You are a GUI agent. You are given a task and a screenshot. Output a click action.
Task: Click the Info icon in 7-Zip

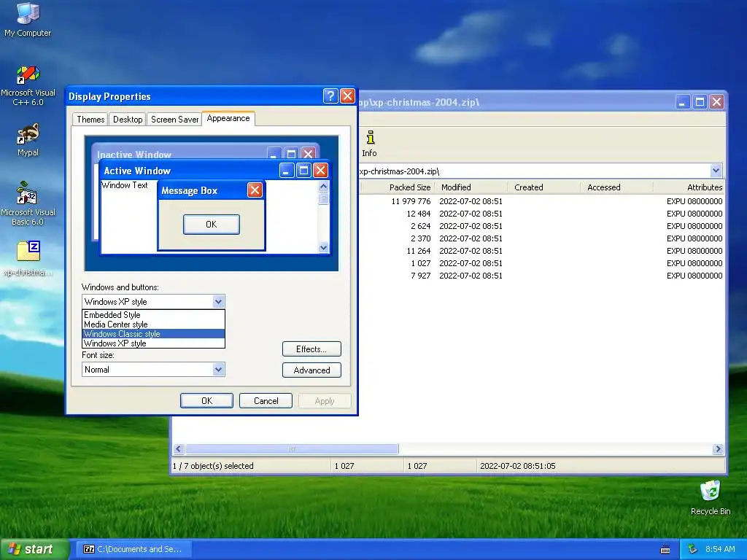point(370,144)
